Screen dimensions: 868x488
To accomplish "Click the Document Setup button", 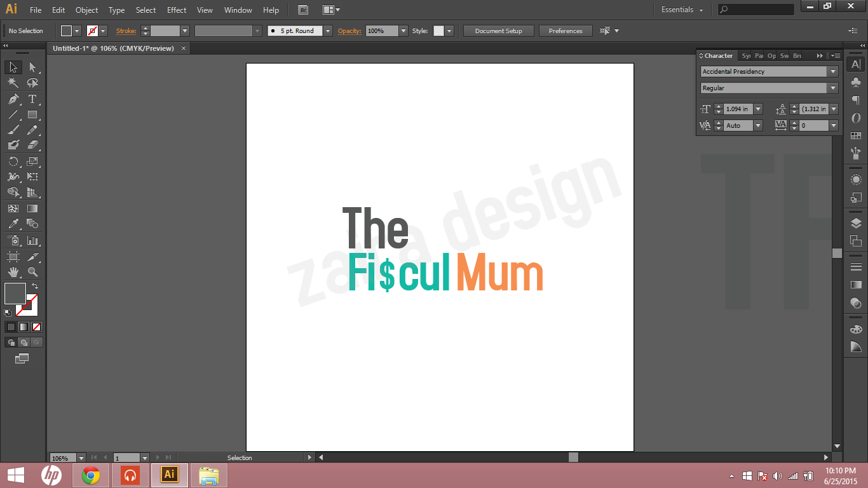I will (498, 30).
